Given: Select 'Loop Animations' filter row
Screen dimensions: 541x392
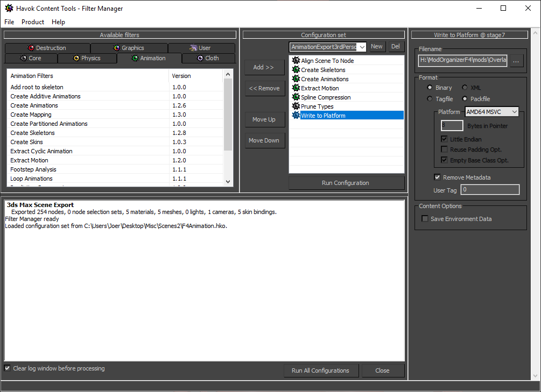Looking at the screenshot, I should click(115, 178).
